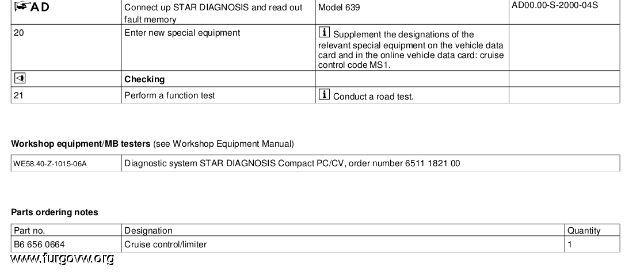This screenshot has width=644, height=275.
Task: Click 'Parts ordering notes' heading
Action: [x=55, y=212]
